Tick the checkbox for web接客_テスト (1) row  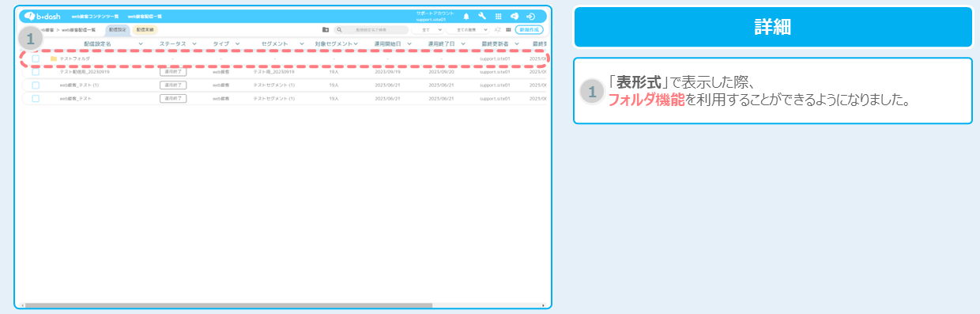[36, 85]
